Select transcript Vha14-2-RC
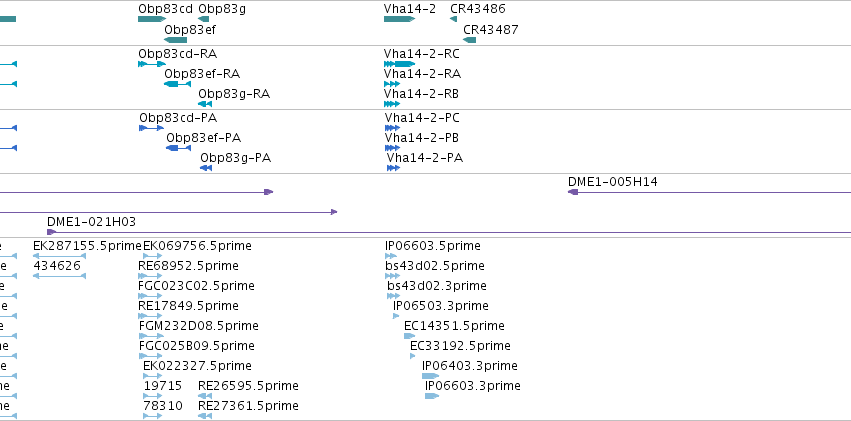 point(399,64)
